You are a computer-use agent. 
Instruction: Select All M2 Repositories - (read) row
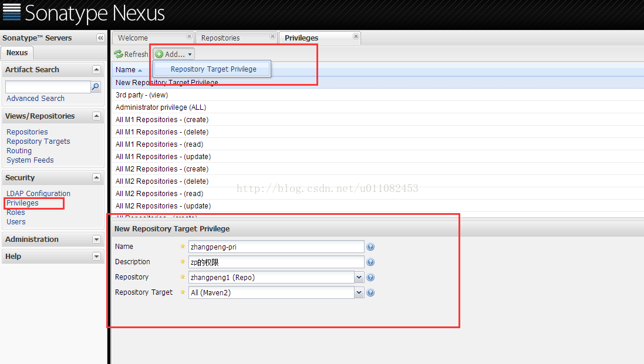[377, 194]
